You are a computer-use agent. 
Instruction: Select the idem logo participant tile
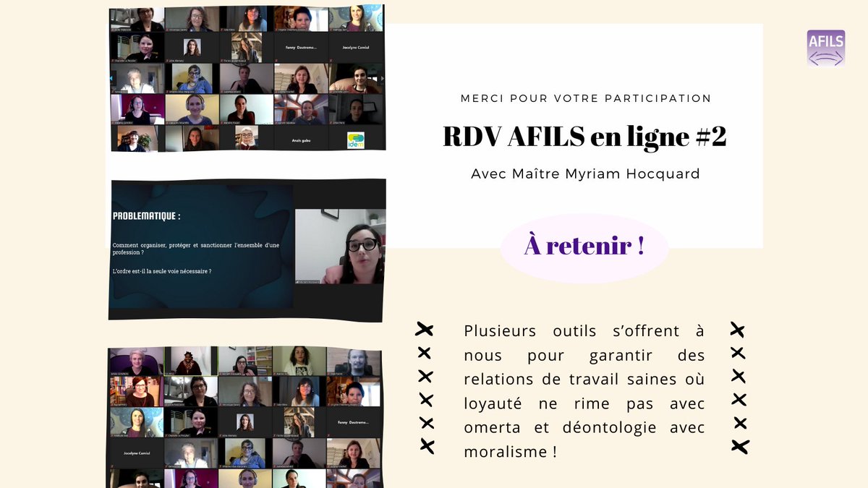click(x=356, y=139)
